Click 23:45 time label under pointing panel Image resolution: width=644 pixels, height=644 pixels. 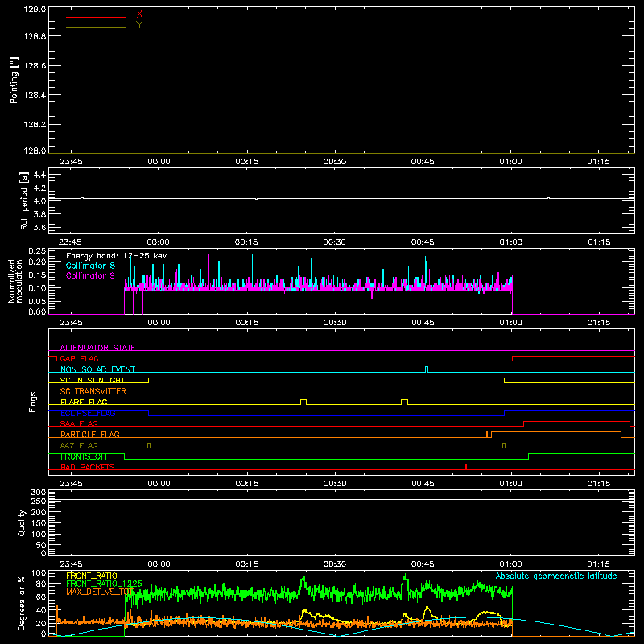[71, 162]
